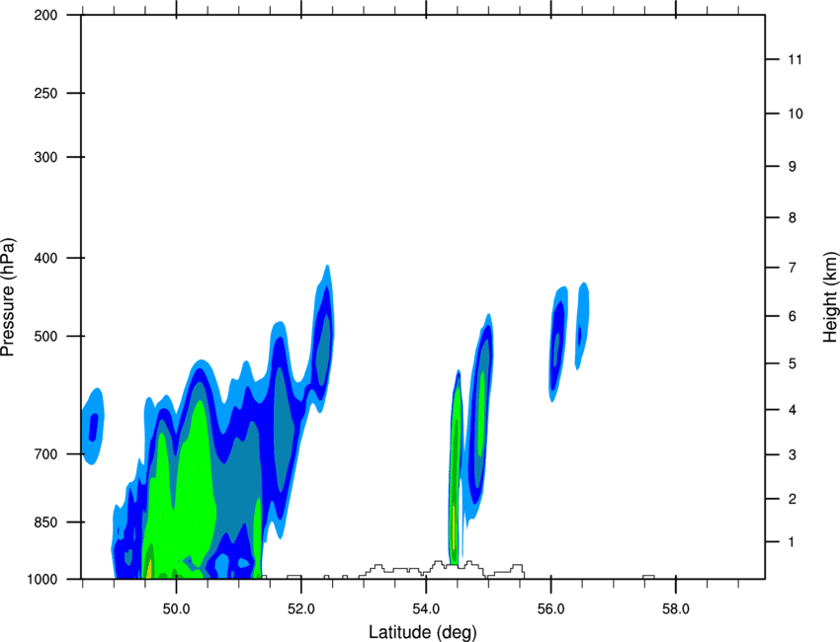The height and width of the screenshot is (642, 840).
Task: Click the 6 km height label
Action: click(x=793, y=316)
